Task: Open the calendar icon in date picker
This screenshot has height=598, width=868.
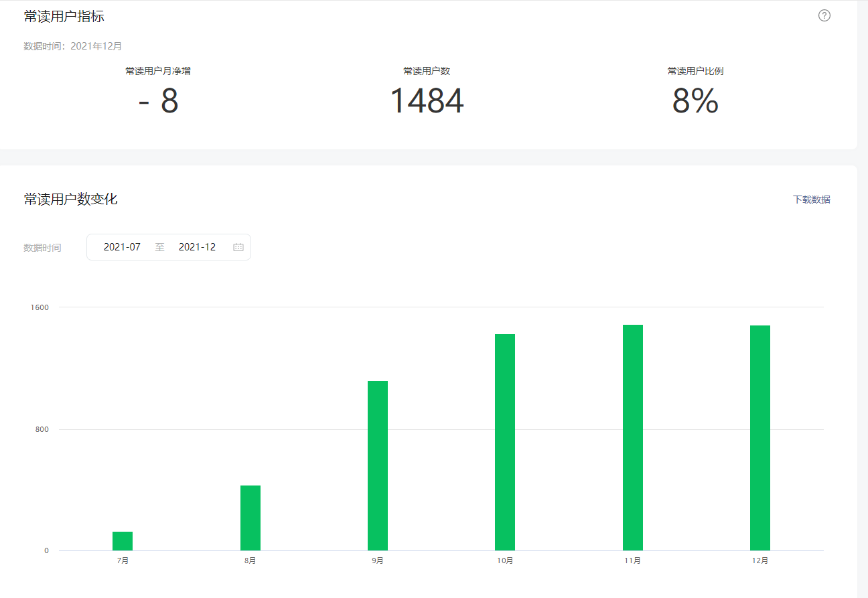Action: (238, 247)
